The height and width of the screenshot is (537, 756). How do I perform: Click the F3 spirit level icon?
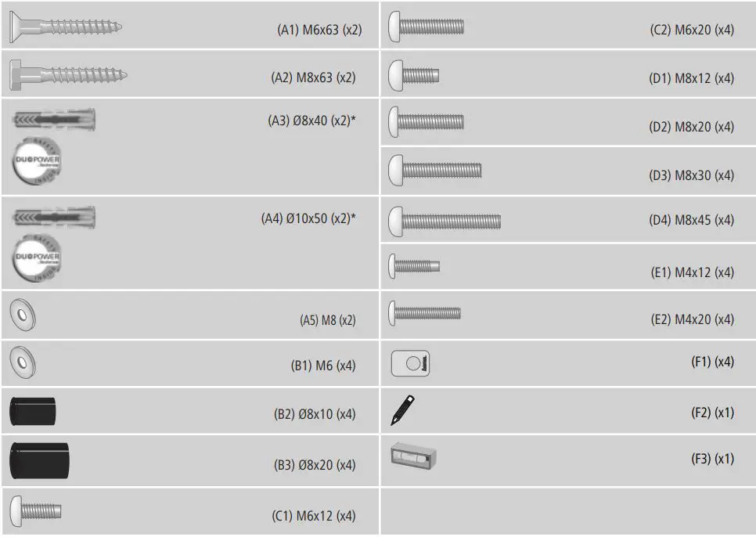415,454
